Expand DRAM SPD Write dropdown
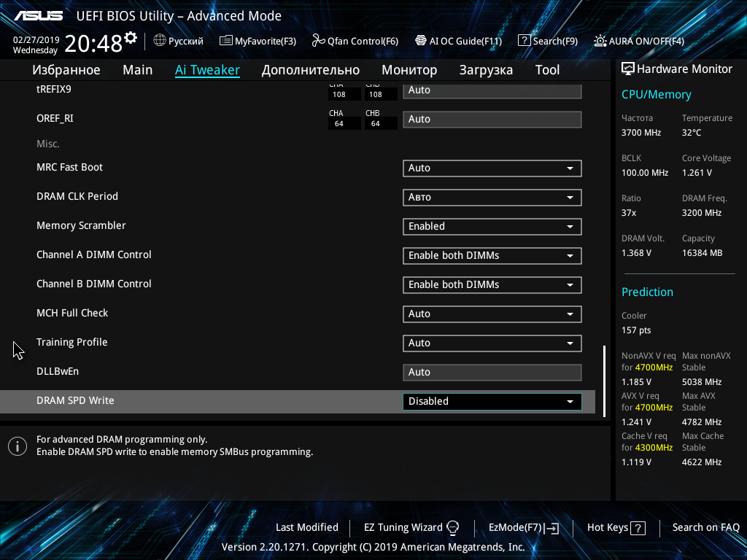The image size is (747, 560). 492,402
